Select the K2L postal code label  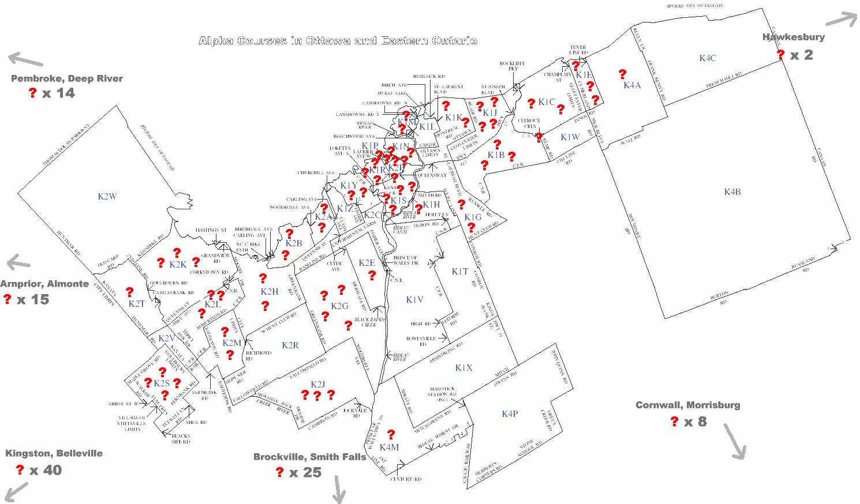coord(212,304)
